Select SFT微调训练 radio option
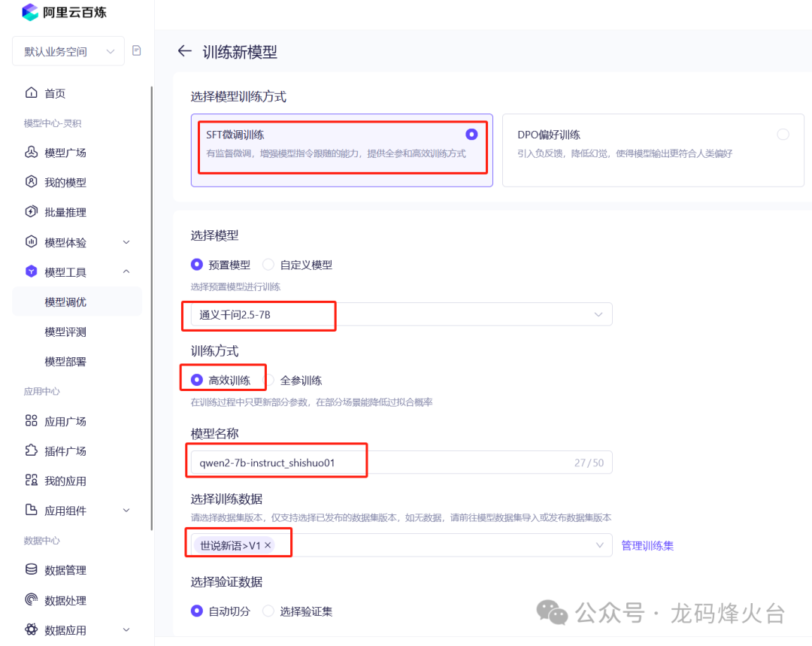812x646 pixels. pyautogui.click(x=471, y=134)
